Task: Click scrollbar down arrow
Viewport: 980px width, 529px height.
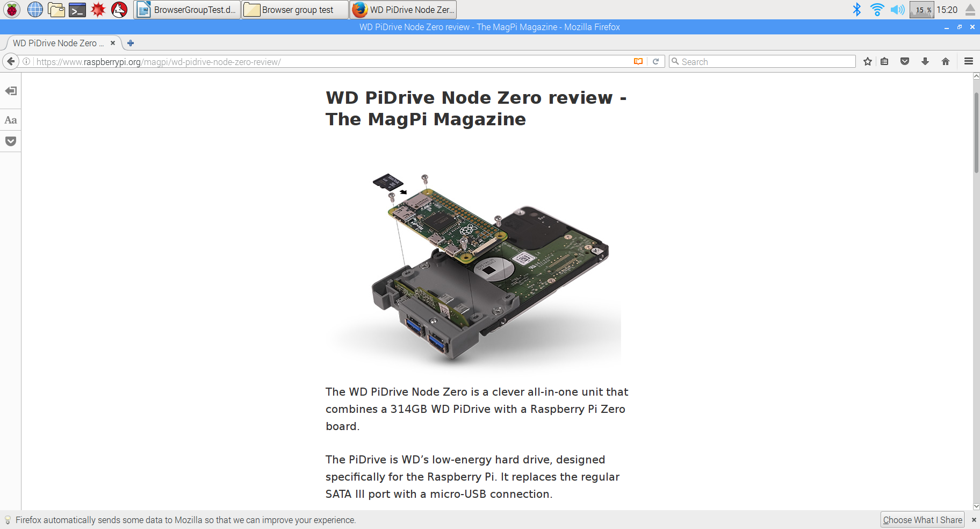Action: coord(976,506)
